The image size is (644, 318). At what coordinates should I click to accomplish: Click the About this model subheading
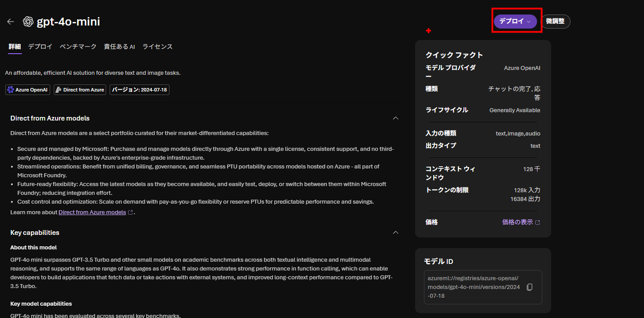pyautogui.click(x=33, y=248)
